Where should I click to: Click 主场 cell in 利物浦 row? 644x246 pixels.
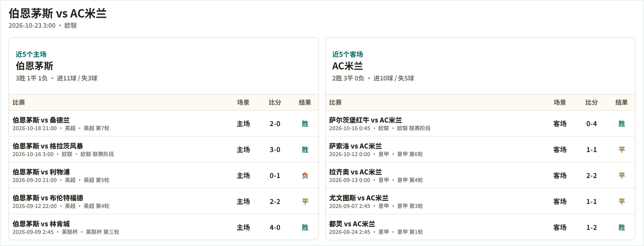[243, 175]
